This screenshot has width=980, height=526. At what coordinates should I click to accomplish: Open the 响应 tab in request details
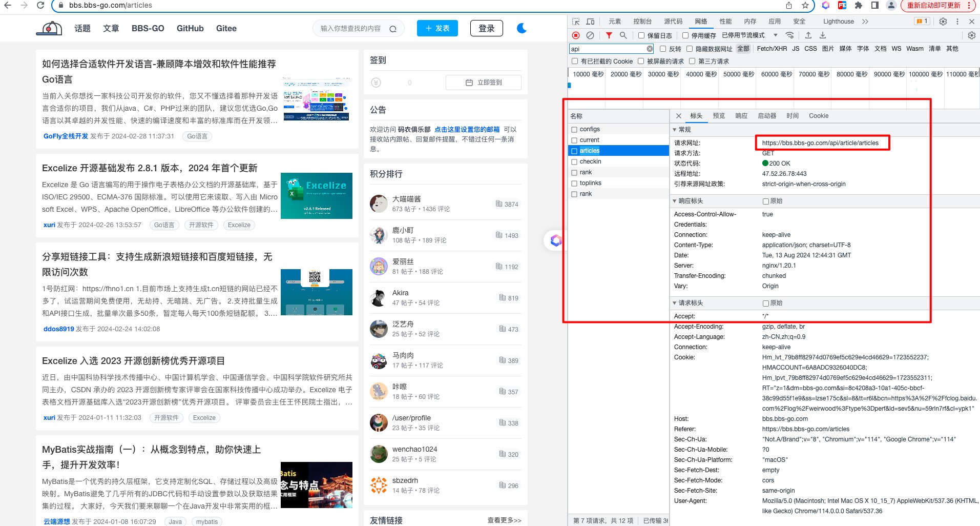coord(741,116)
